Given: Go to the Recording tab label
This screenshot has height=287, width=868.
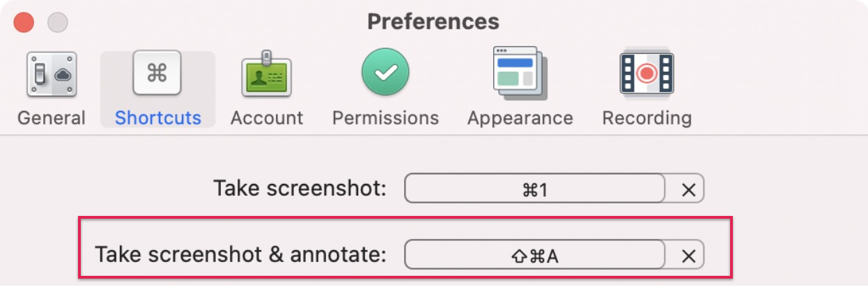Looking at the screenshot, I should (x=646, y=118).
